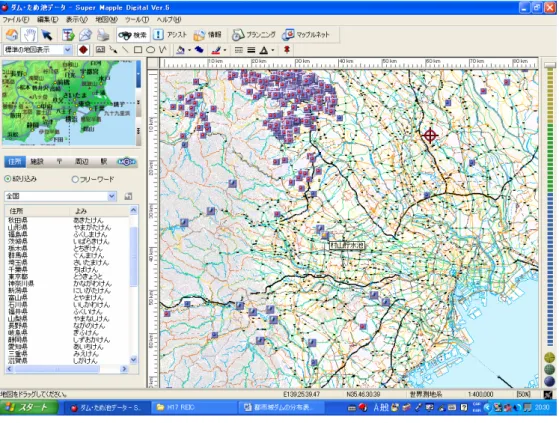
Task: Click the red pushpin icon
Action: [x=287, y=50]
